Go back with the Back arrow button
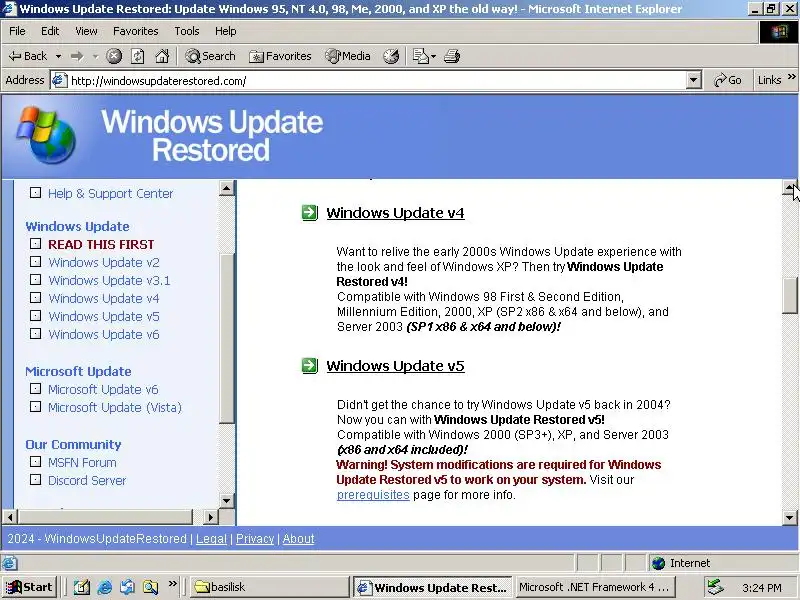This screenshot has height=600, width=800. pyautogui.click(x=28, y=56)
